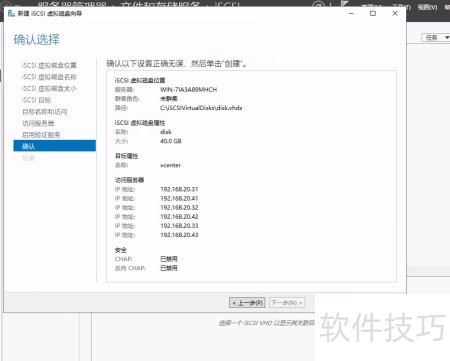The height and width of the screenshot is (361, 450).
Task: Open the 工具(T) menu
Action: pos(402,6)
